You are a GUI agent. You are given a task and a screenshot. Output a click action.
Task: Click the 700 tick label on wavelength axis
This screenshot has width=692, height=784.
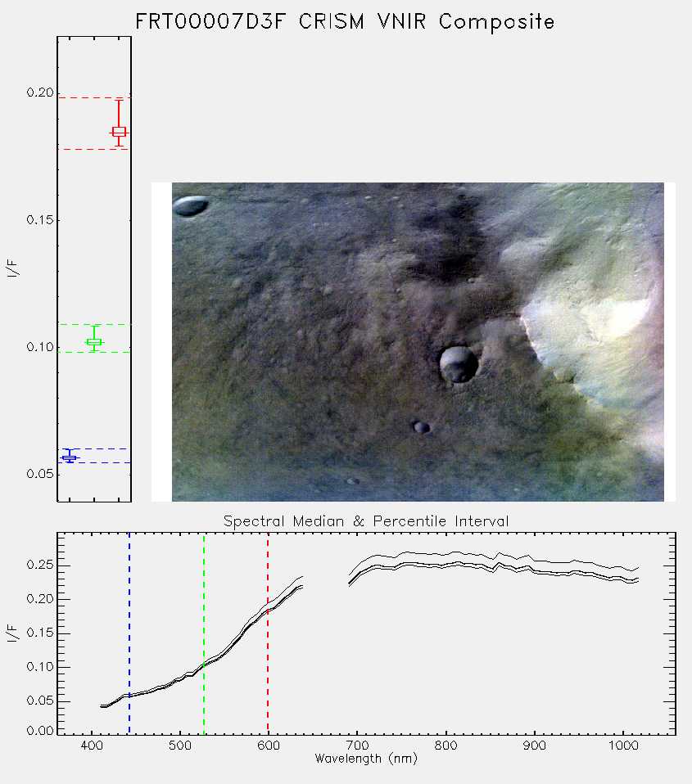point(357,746)
